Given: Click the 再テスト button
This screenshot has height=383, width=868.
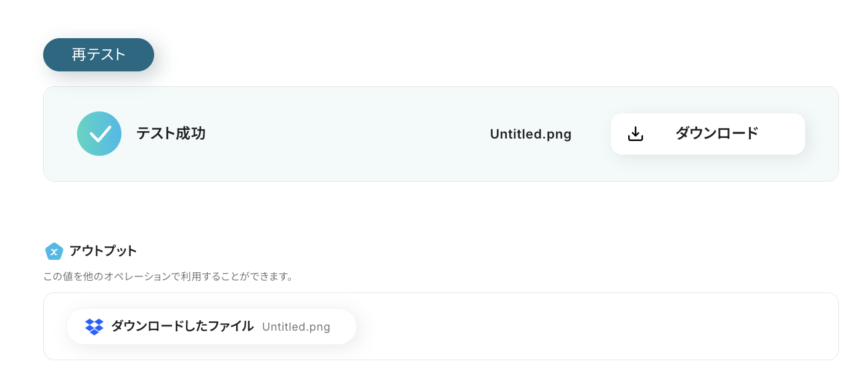Looking at the screenshot, I should tap(99, 55).
